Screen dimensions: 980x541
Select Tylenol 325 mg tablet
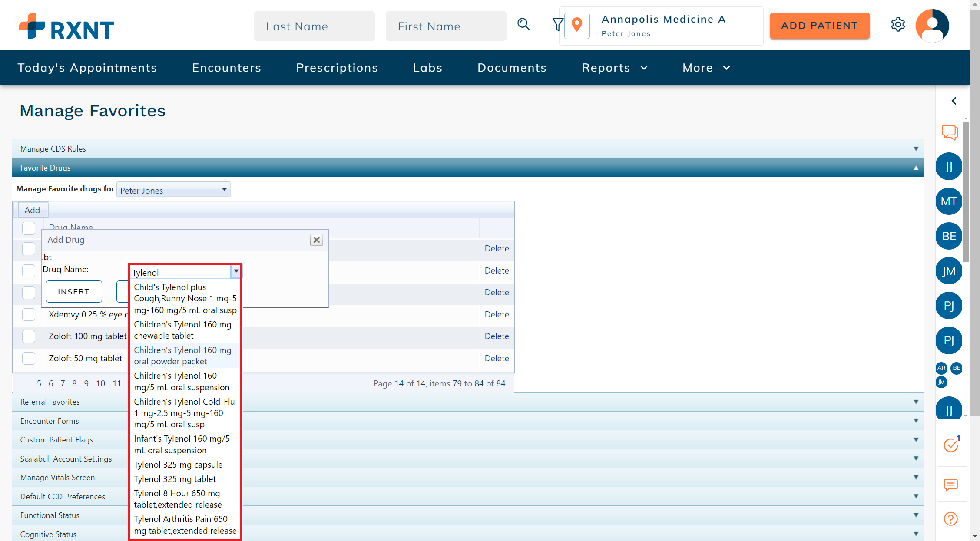[x=185, y=479]
